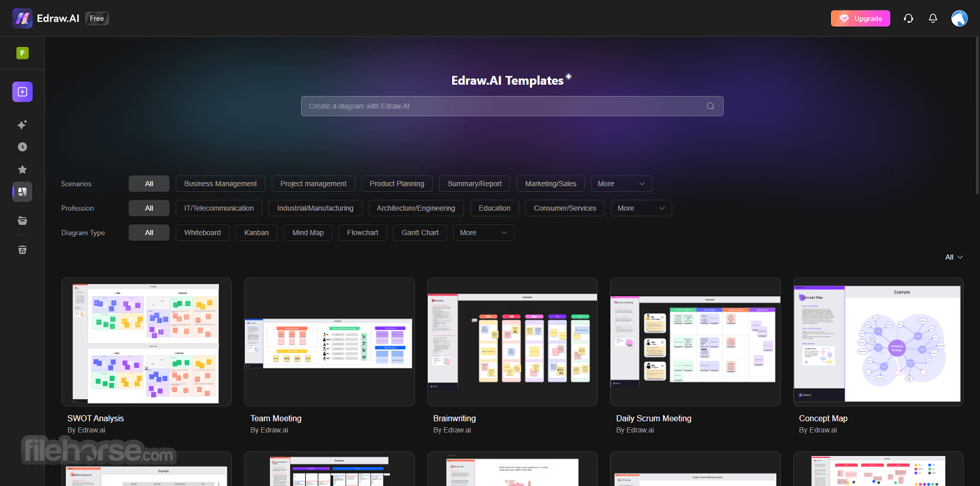Open the customer support headset icon

[909, 18]
